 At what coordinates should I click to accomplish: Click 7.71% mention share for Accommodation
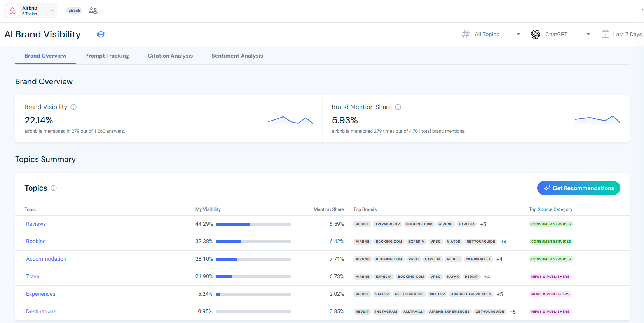(x=337, y=259)
